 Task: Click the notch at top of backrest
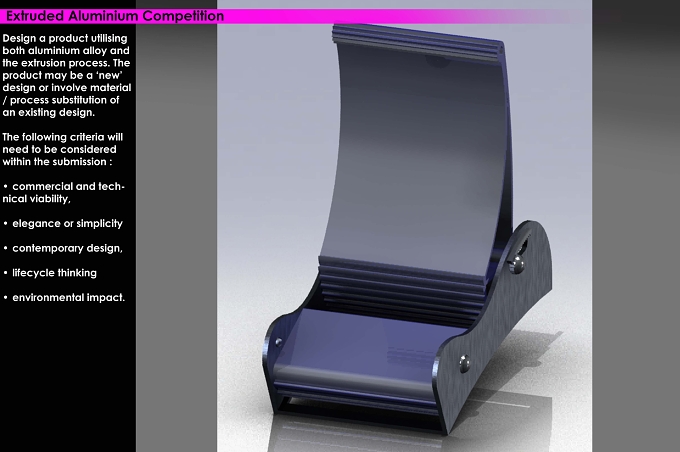(x=436, y=61)
